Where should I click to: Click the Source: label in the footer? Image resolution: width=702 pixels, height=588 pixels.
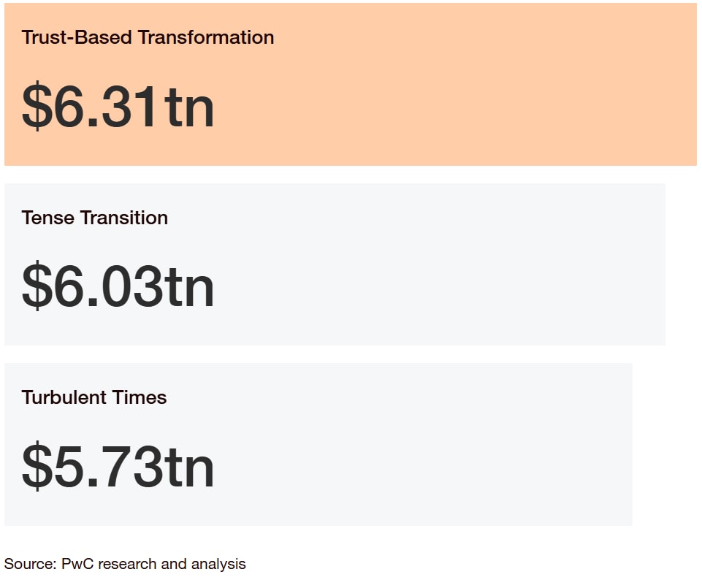tap(31, 563)
